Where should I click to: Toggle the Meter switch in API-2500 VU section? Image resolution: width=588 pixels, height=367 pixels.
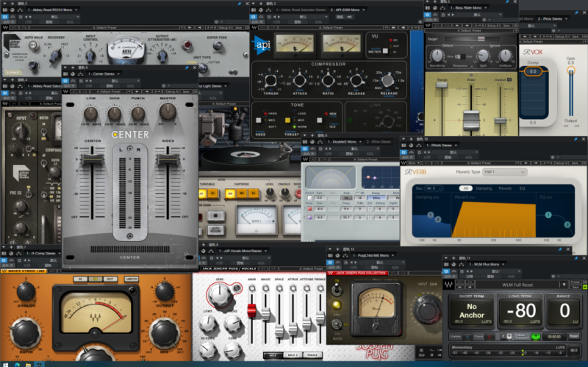click(386, 51)
